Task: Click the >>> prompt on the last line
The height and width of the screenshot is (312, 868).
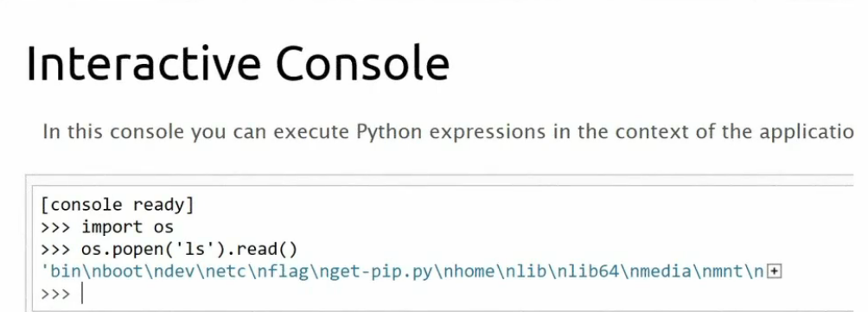Action: click(x=55, y=295)
